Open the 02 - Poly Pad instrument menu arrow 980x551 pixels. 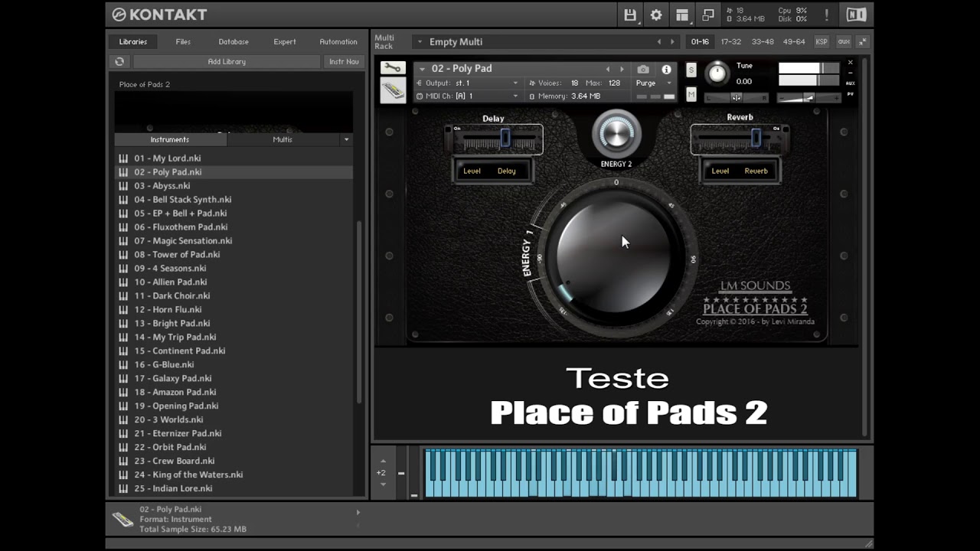(422, 69)
